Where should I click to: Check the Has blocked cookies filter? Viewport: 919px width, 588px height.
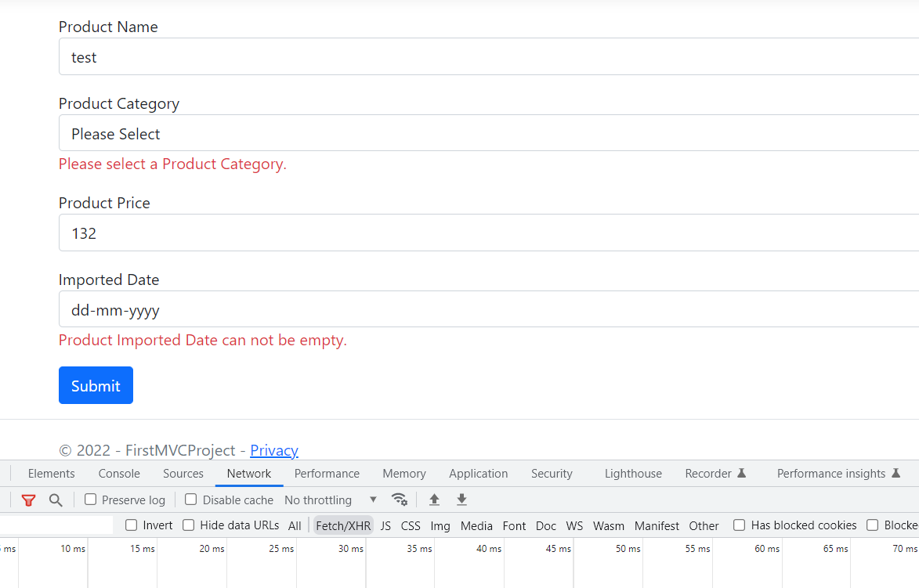click(x=739, y=525)
